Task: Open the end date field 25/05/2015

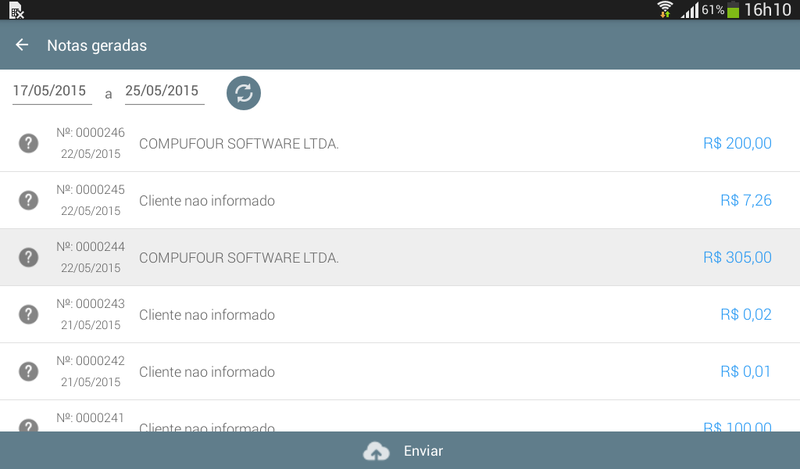Action: [x=164, y=91]
